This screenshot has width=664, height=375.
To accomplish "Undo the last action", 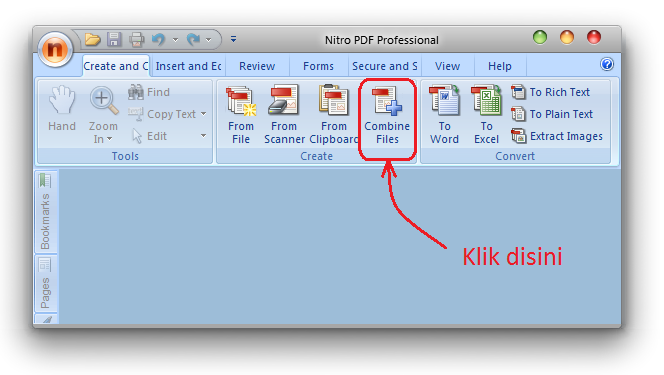I will (158, 40).
